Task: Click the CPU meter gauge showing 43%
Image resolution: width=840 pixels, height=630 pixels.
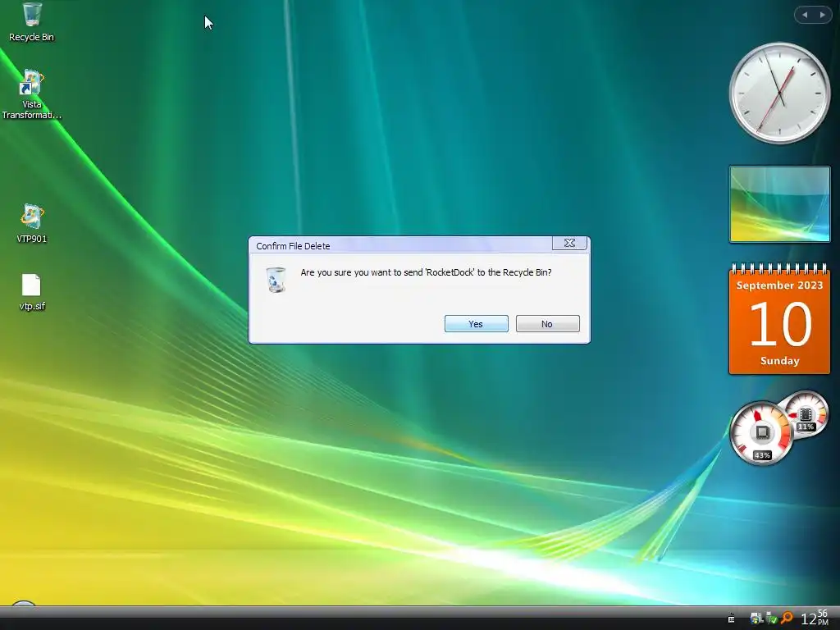Action: tap(761, 433)
